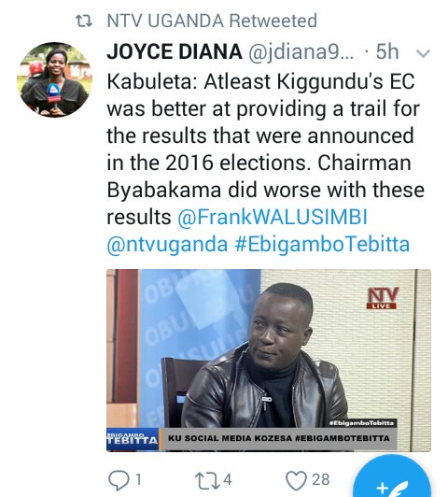Retweet this tweet using the arrows icon
This screenshot has height=497, width=448.
point(207,480)
